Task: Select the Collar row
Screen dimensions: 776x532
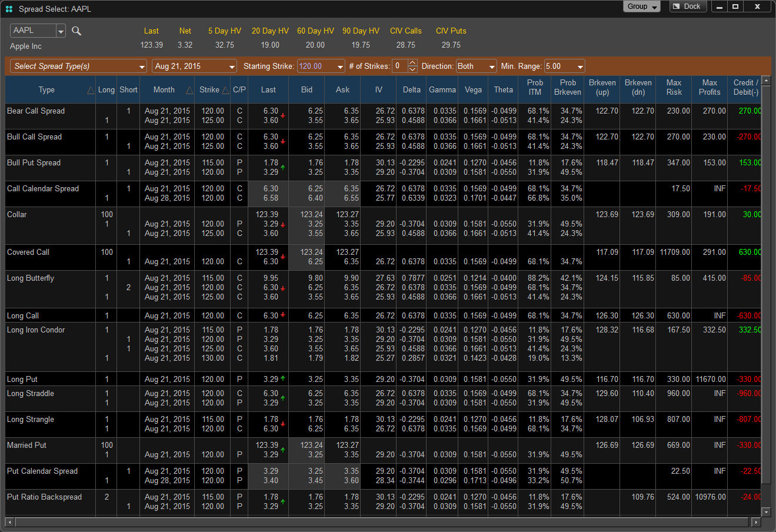Action: click(383, 224)
